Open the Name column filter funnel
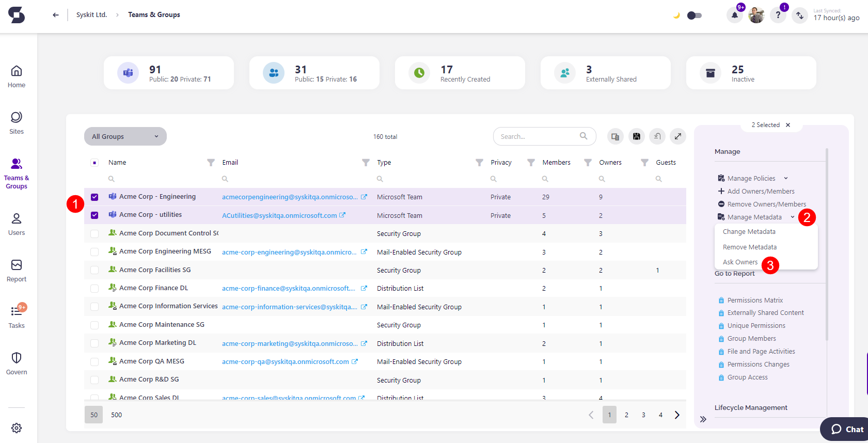 pos(211,163)
